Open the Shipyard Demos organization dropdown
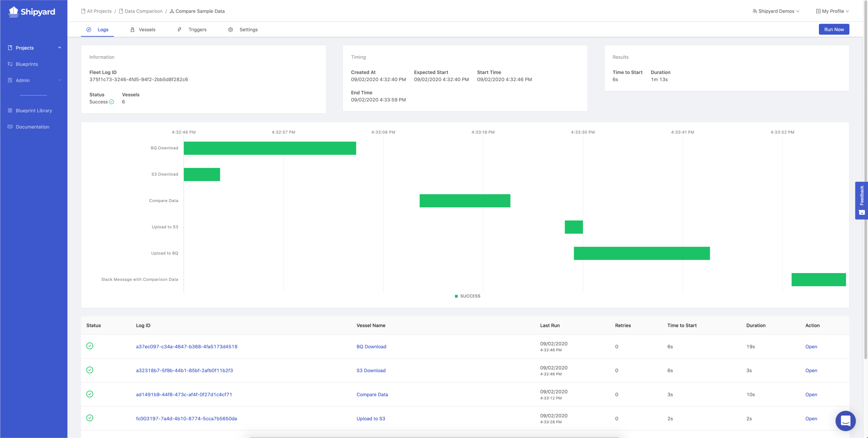 [x=776, y=11]
